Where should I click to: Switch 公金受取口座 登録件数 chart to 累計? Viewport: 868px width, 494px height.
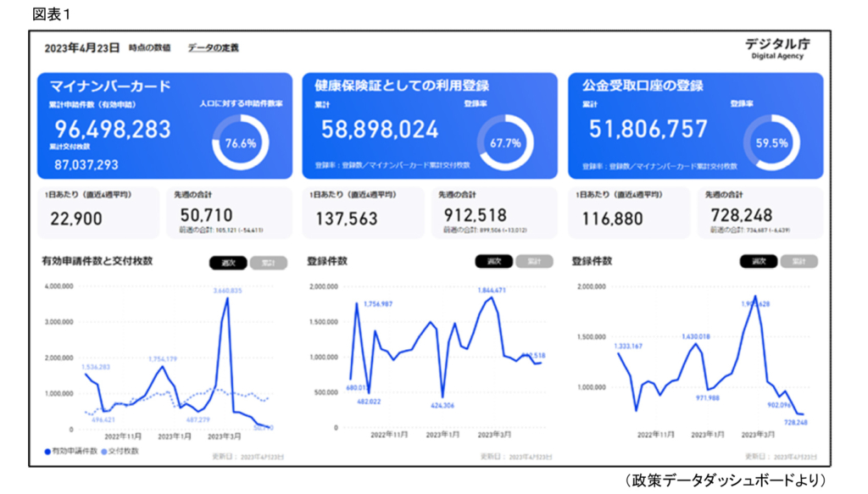tap(798, 262)
